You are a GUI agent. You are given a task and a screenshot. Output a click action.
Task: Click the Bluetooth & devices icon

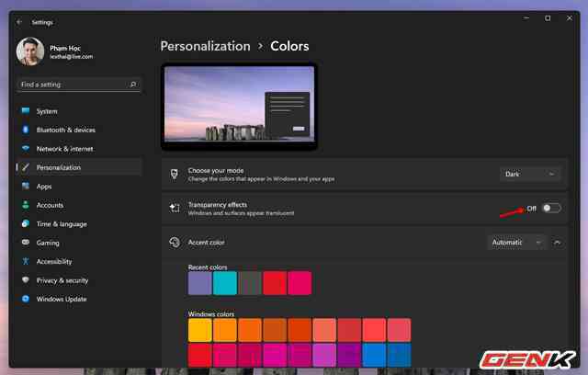[26, 130]
